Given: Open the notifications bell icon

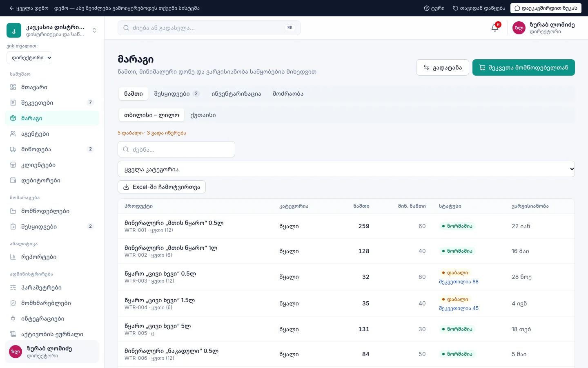Looking at the screenshot, I should 495,28.
